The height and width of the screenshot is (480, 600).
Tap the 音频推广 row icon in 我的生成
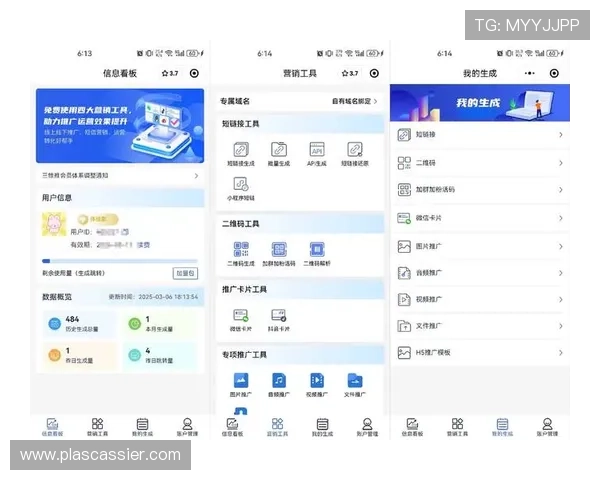(x=404, y=273)
